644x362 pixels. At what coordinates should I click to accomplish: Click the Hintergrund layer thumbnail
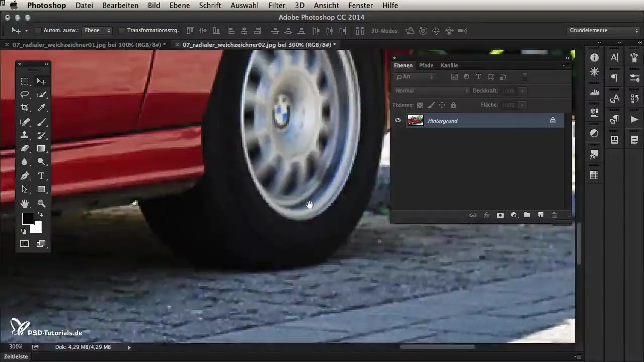[415, 121]
